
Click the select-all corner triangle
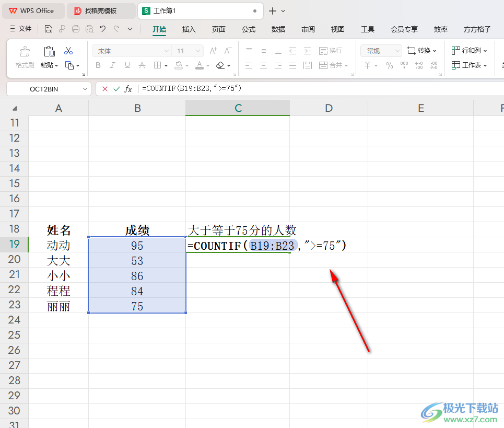[15, 109]
